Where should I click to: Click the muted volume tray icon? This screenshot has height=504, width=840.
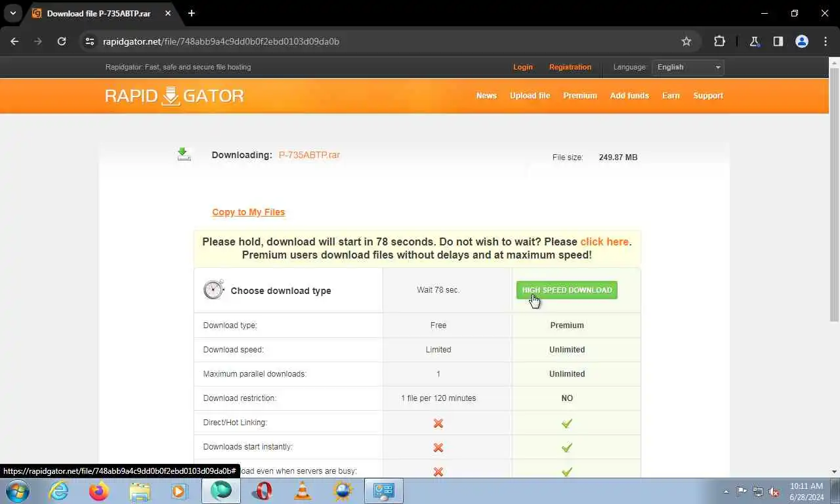click(774, 492)
